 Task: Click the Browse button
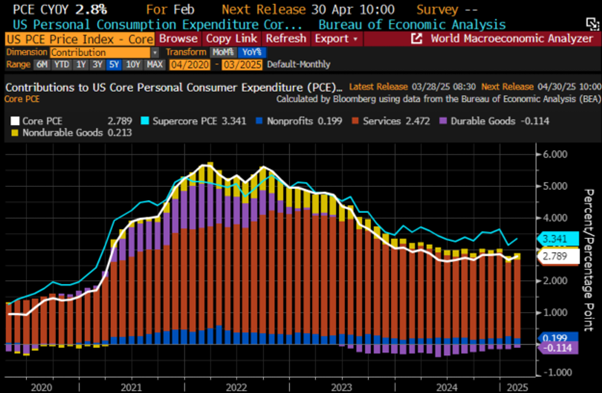178,39
